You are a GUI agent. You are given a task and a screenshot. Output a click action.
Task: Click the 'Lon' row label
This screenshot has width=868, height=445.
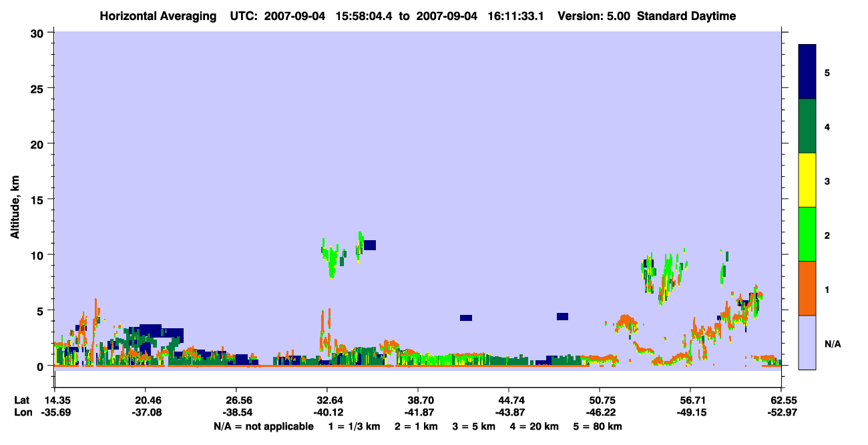[x=23, y=412]
